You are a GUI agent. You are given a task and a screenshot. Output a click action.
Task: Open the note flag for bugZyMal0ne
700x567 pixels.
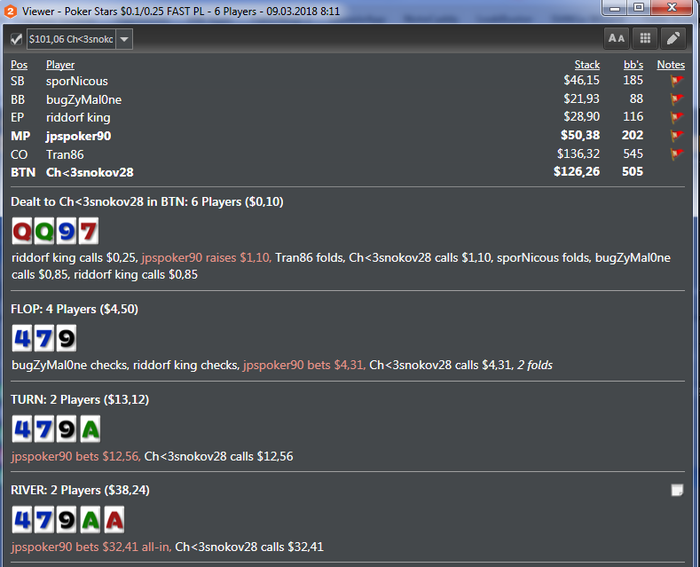click(677, 99)
